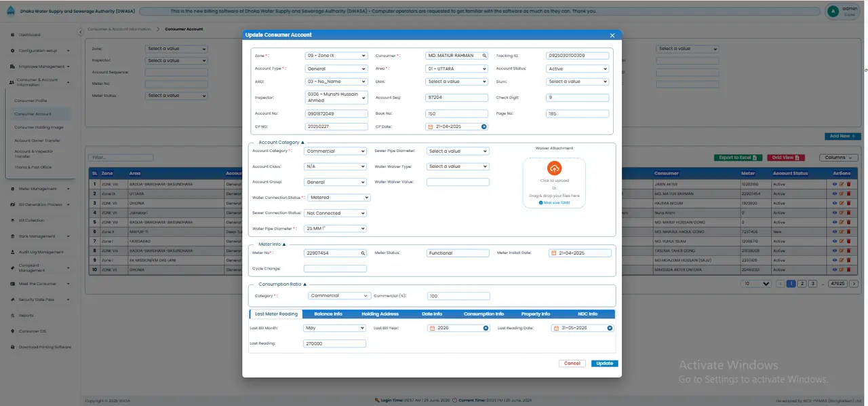Open the Water Pipe Diameter dropdown
Screen dimensions: 868x406
(x=335, y=229)
